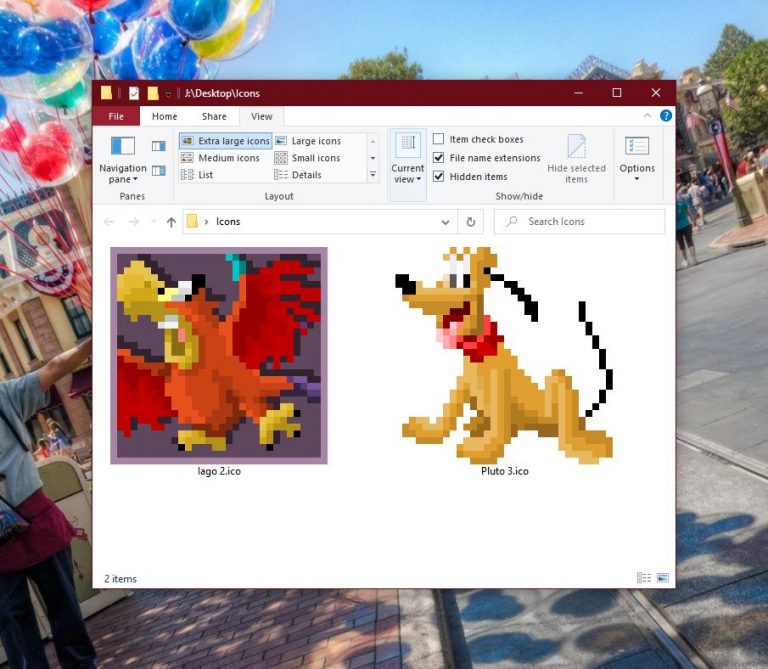Collapse the ribbon with the chevron
The height and width of the screenshot is (669, 768).
[x=647, y=116]
